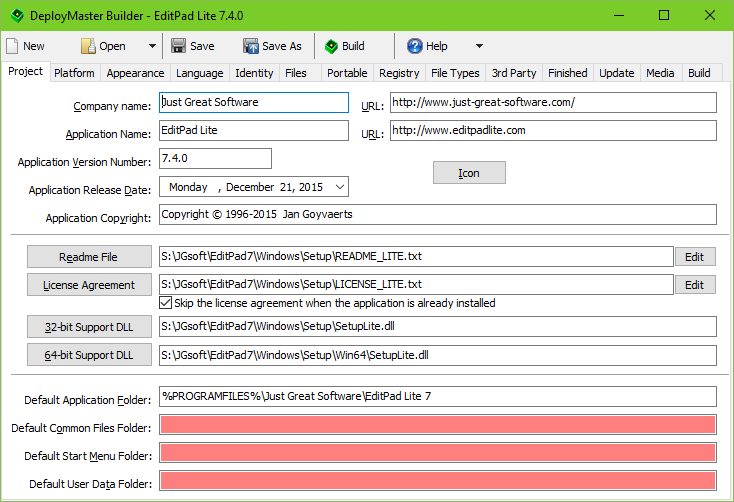Click the LICENSE_LITE.txt path field
This screenshot has width=734, height=502.
pos(416,285)
